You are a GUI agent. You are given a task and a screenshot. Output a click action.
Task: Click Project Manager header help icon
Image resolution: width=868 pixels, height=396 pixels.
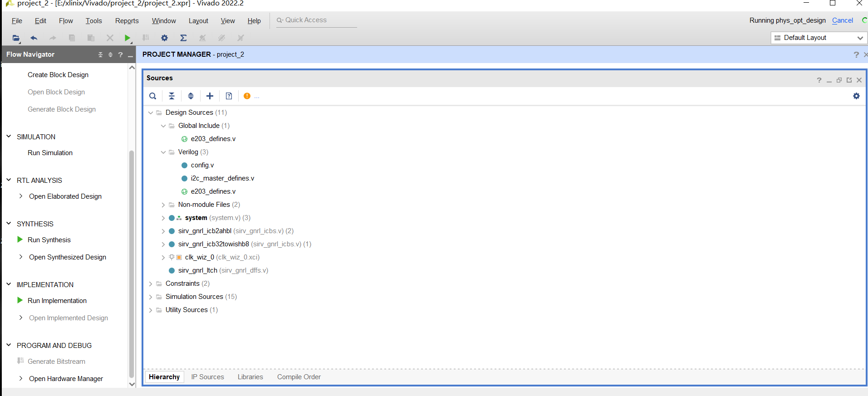click(856, 54)
